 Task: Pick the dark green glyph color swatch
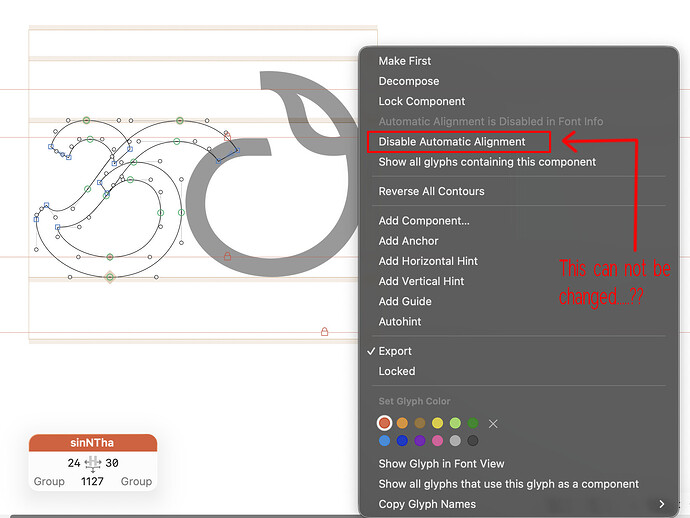473,423
